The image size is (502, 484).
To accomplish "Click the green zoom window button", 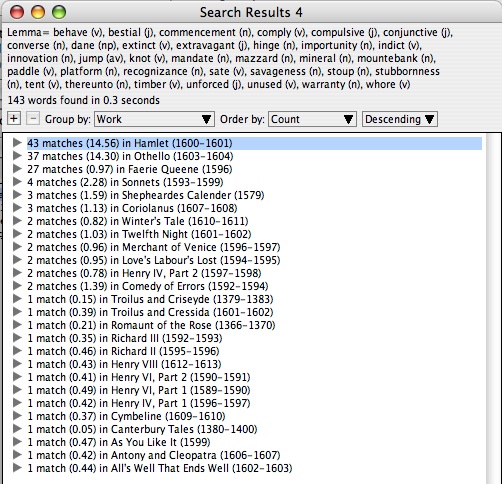I will click(59, 12).
